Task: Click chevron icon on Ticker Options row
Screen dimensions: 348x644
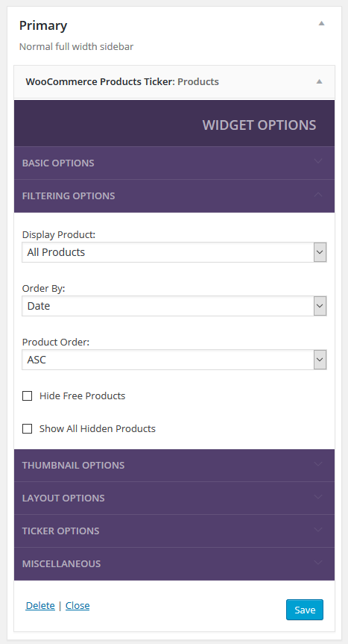Action: pos(318,529)
